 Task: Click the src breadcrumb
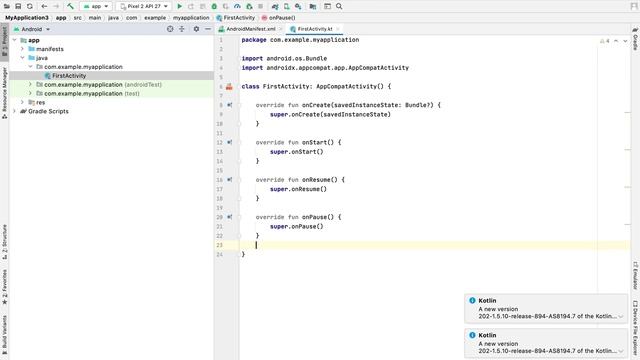coord(78,18)
